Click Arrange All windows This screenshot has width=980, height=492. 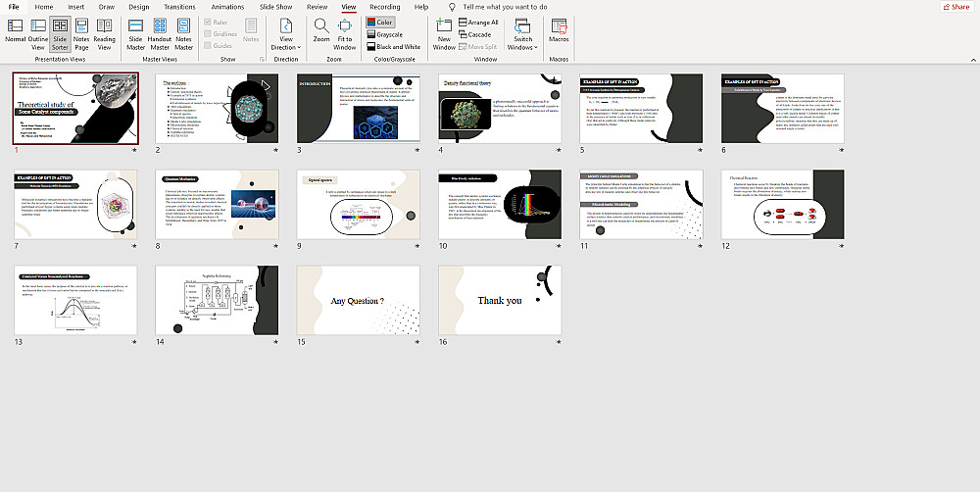point(478,22)
